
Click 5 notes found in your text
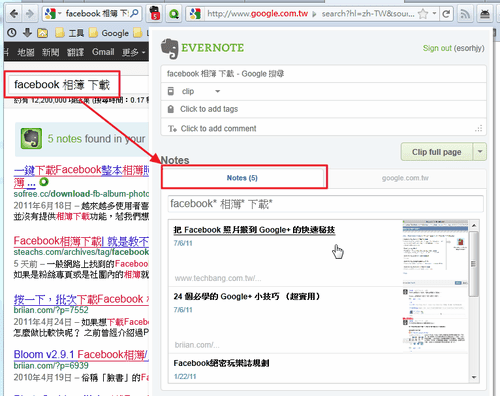point(96,139)
